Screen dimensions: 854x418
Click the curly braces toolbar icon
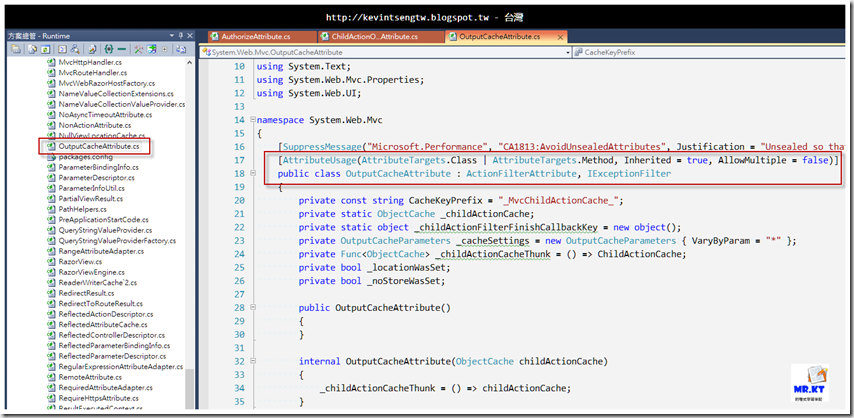[x=109, y=49]
